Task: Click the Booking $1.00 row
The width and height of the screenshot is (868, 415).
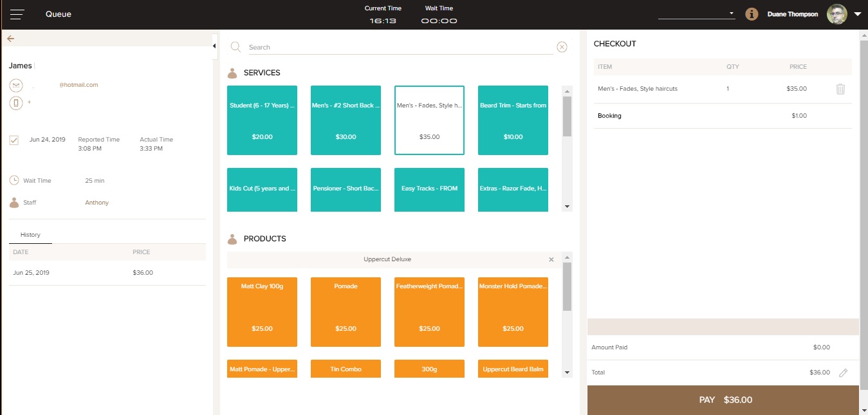Action: (x=723, y=116)
